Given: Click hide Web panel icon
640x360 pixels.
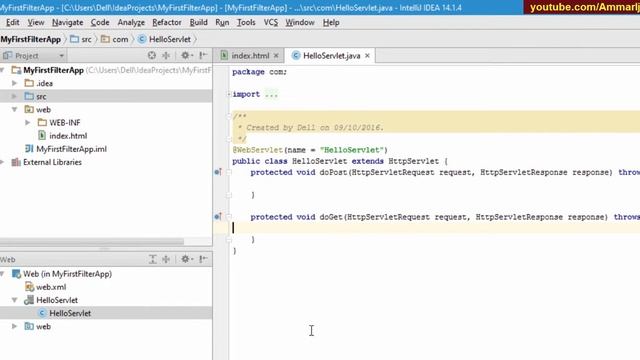Looking at the screenshot, I should [203, 259].
